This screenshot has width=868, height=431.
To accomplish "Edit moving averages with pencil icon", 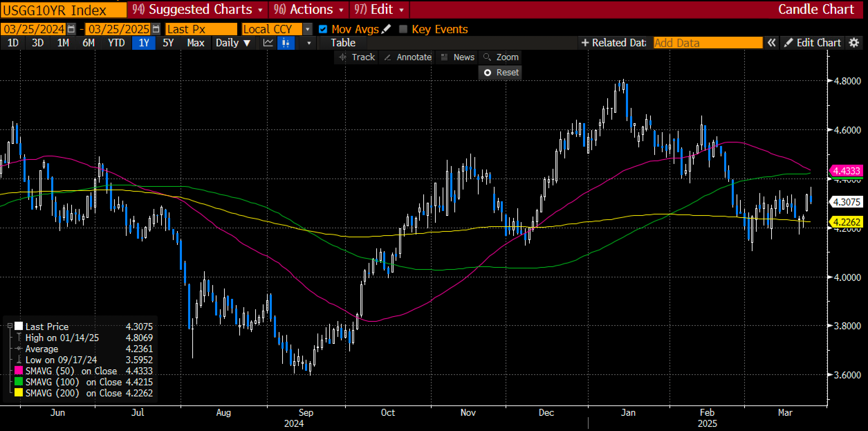I will tap(386, 29).
